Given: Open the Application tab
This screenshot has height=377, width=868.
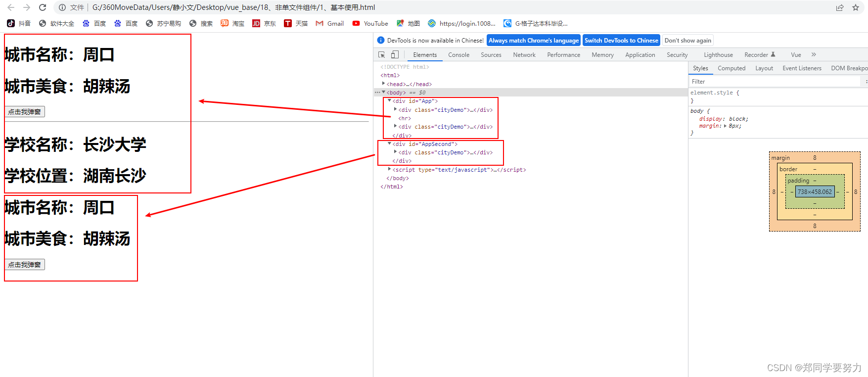Looking at the screenshot, I should 640,55.
